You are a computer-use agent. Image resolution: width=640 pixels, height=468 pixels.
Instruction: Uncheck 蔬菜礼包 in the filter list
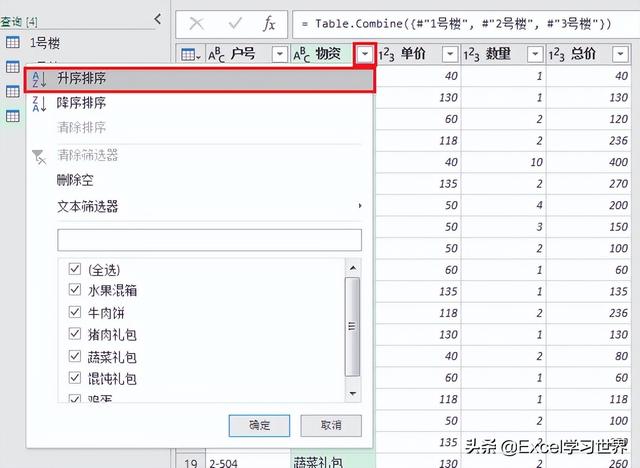75,356
